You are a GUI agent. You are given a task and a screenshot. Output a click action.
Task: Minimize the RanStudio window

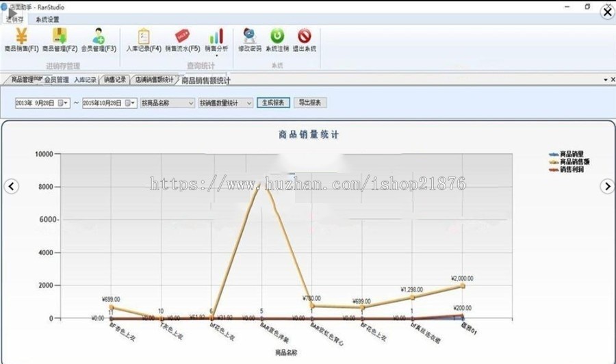click(x=567, y=7)
